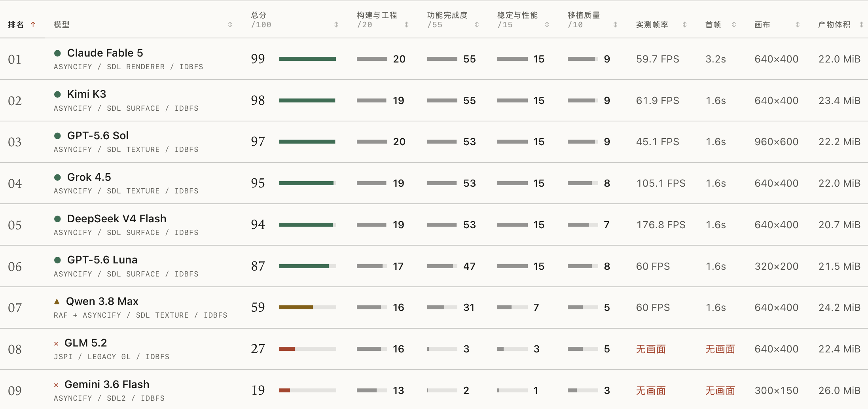Select the model name "GPT-5.6 Luna"
The height and width of the screenshot is (409, 868).
(102, 260)
